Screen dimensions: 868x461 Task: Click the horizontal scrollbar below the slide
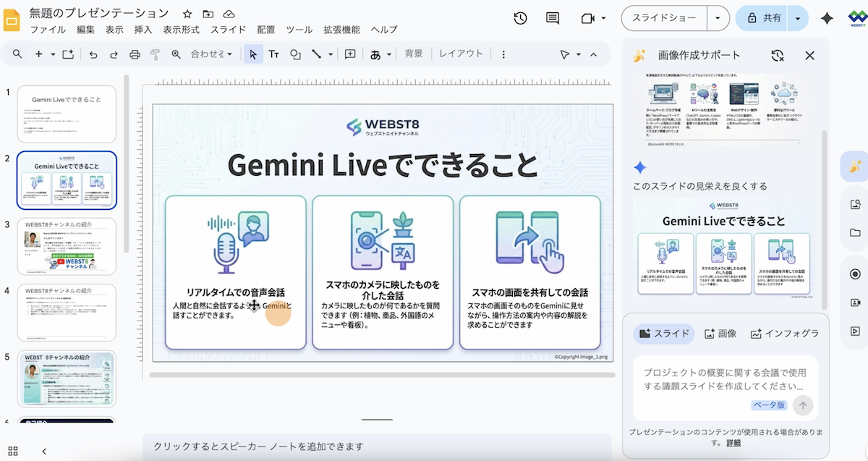[x=376, y=375]
